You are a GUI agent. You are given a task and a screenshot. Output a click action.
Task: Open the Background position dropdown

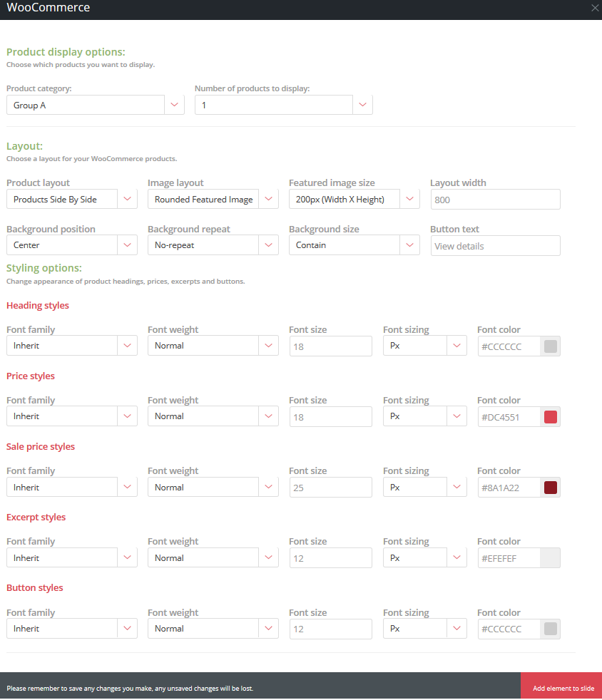(x=71, y=245)
